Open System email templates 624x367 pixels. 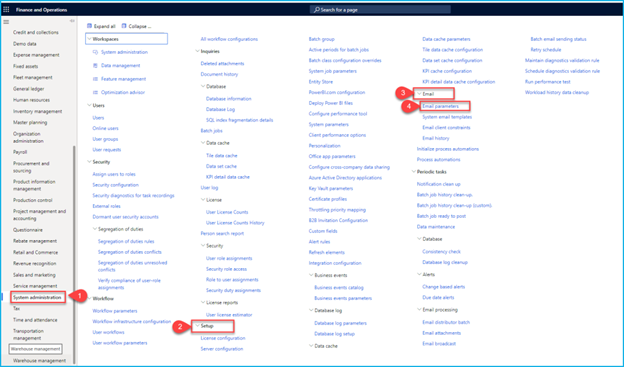pos(447,117)
